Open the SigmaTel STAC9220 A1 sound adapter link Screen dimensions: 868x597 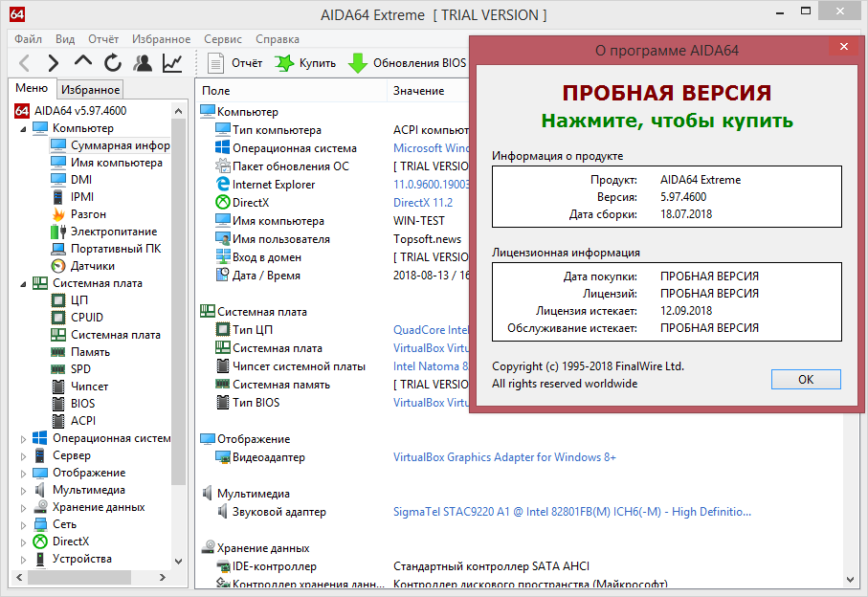pos(572,512)
